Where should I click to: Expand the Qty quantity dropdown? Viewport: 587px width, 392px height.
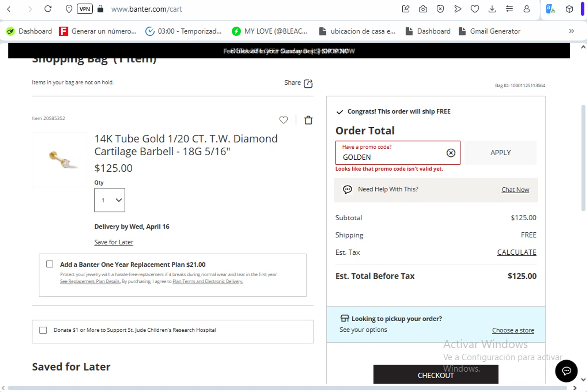click(x=110, y=200)
